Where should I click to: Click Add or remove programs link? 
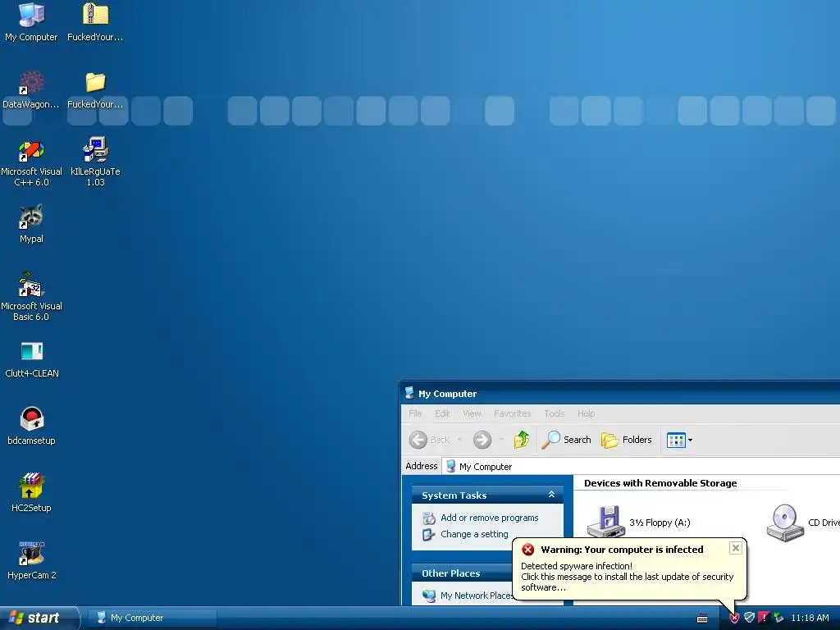pos(481,518)
